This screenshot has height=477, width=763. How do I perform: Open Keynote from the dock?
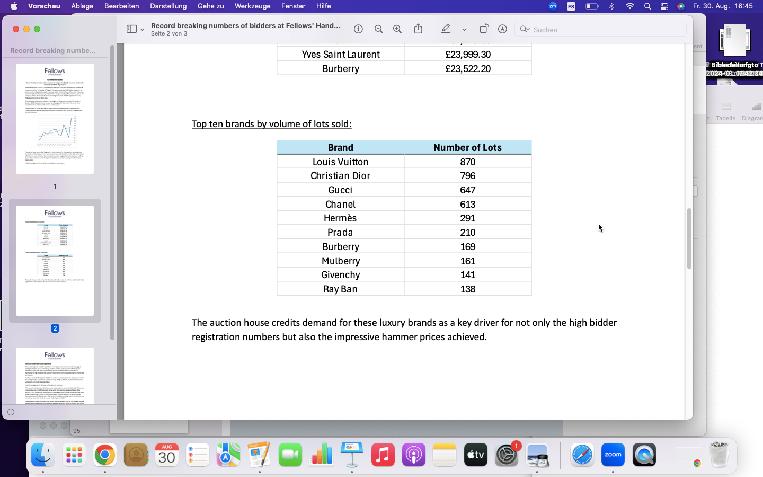coord(352,455)
